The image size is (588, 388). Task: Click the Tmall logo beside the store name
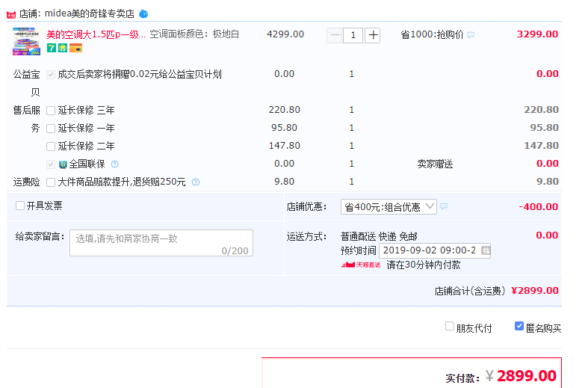[x=11, y=15]
